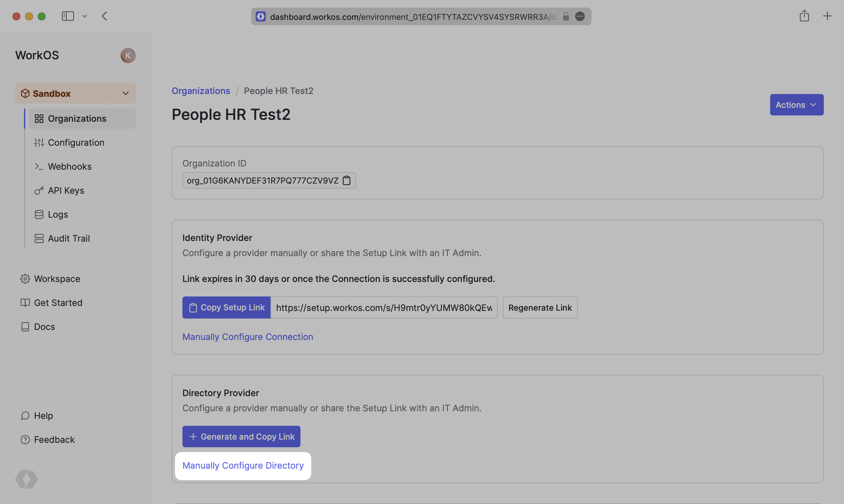844x504 pixels.
Task: Click the Regenerate Link button
Action: click(x=540, y=308)
